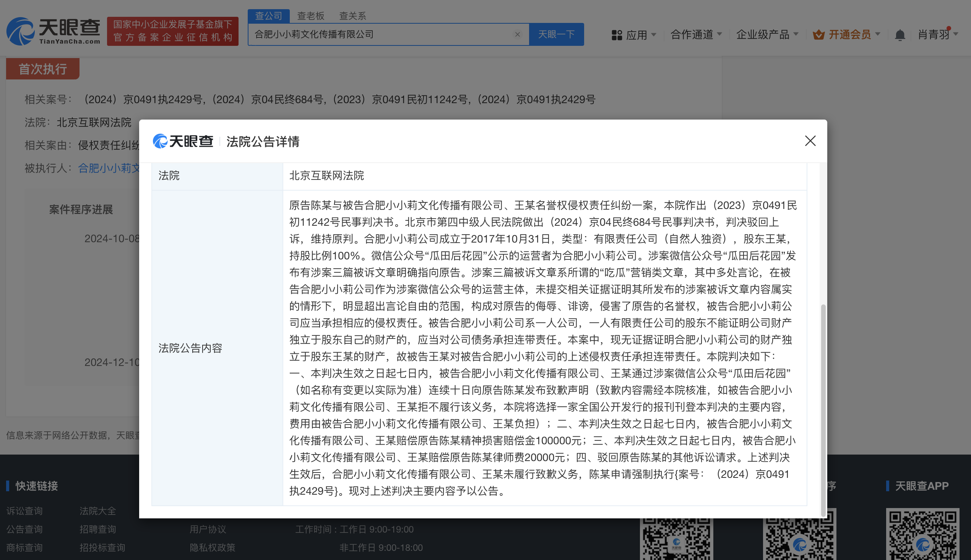The width and height of the screenshot is (971, 560).
Task: Switch to 查公司 tab
Action: [269, 16]
